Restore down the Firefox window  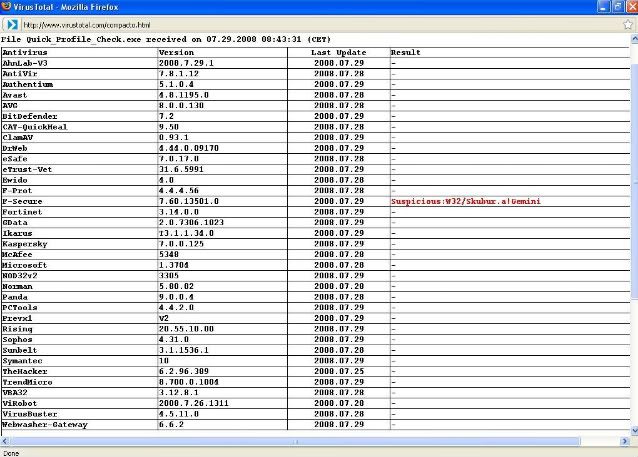618,7
